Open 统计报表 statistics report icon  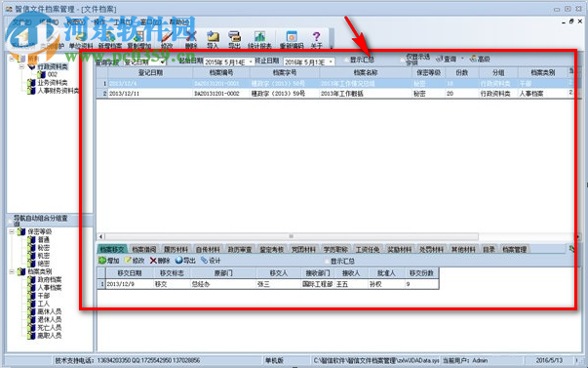coord(259,36)
